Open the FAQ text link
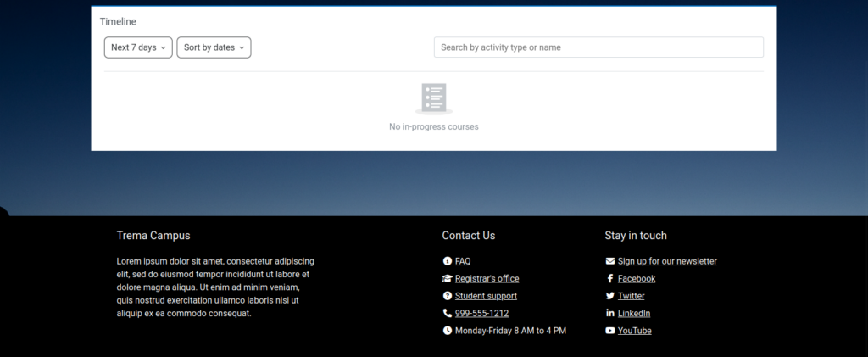 click(463, 261)
